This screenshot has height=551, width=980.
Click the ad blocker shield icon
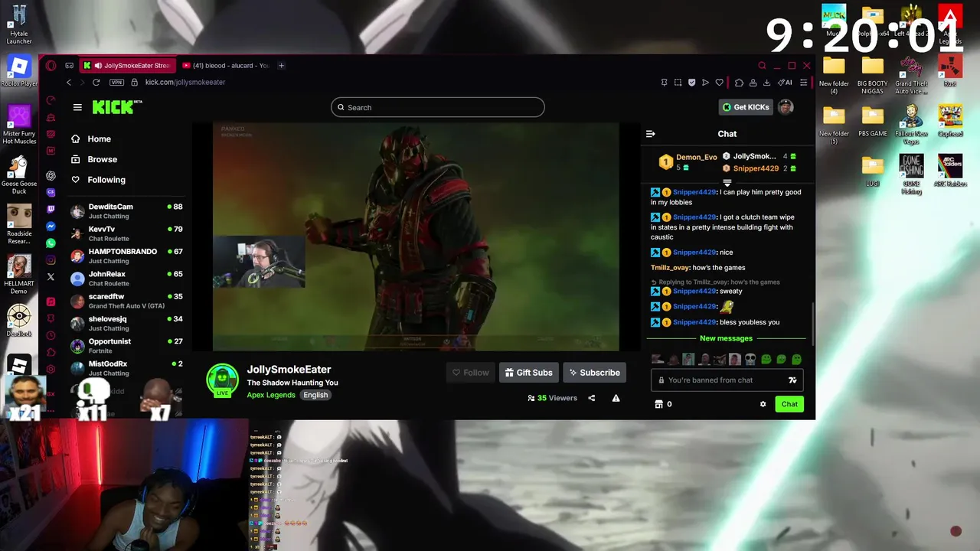point(691,83)
